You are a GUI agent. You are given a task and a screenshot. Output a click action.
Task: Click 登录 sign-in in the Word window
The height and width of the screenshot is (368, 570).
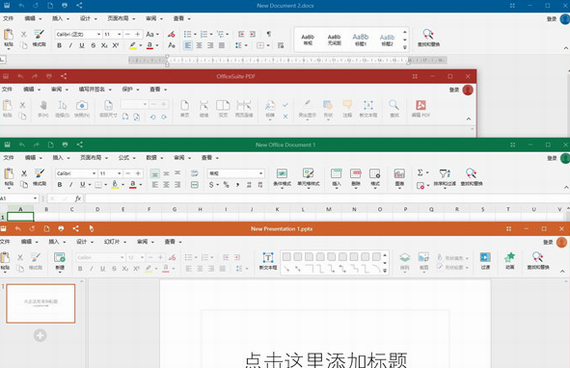pyautogui.click(x=551, y=19)
